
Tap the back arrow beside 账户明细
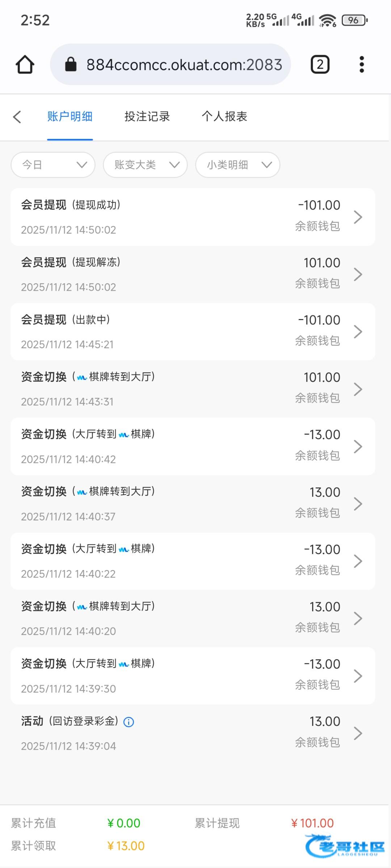pos(17,116)
